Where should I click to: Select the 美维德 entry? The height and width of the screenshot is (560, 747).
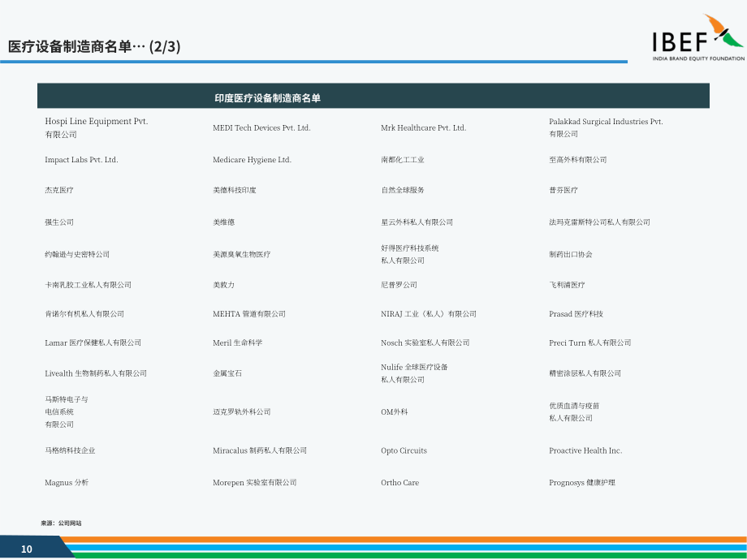tap(223, 222)
